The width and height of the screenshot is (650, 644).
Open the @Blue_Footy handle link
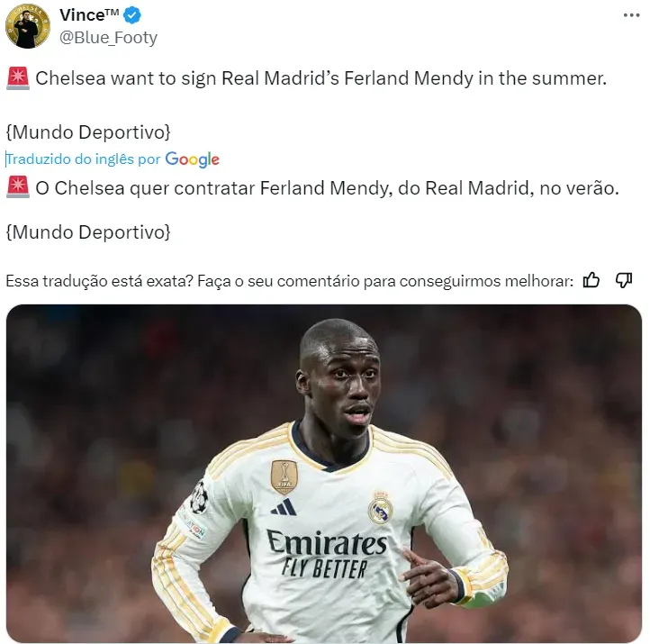coord(108,38)
